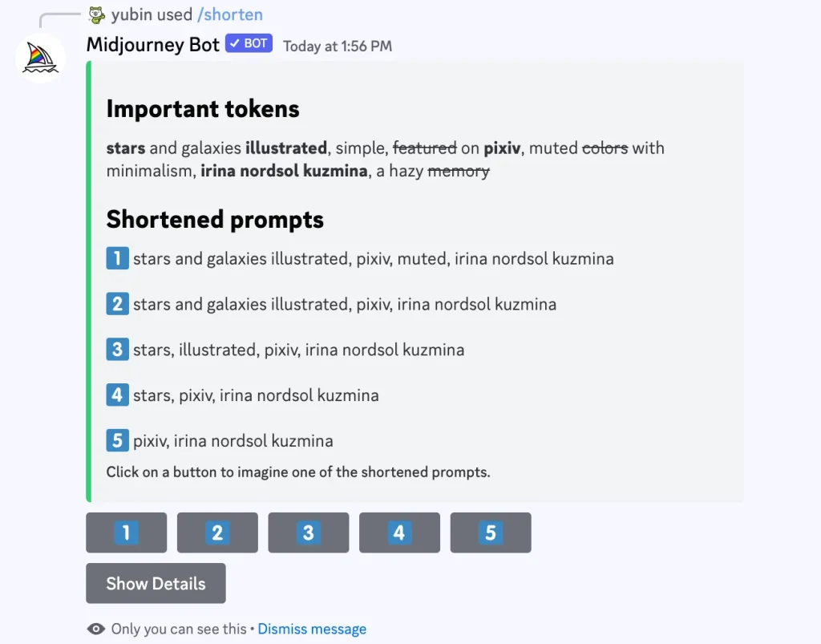Click the number 3 emoji beside third prompt
Image resolution: width=821 pixels, height=644 pixels.
tap(117, 350)
